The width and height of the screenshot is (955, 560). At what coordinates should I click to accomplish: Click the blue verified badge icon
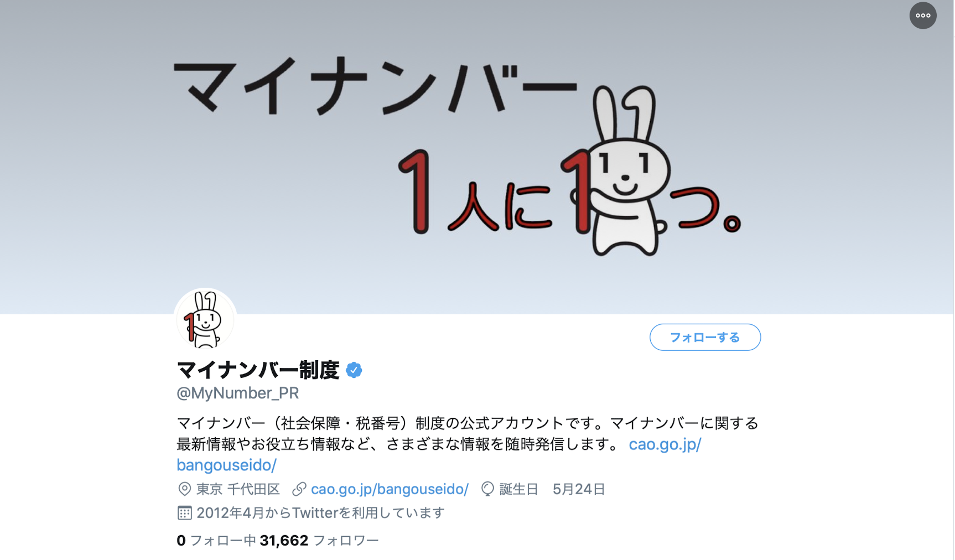point(354,370)
